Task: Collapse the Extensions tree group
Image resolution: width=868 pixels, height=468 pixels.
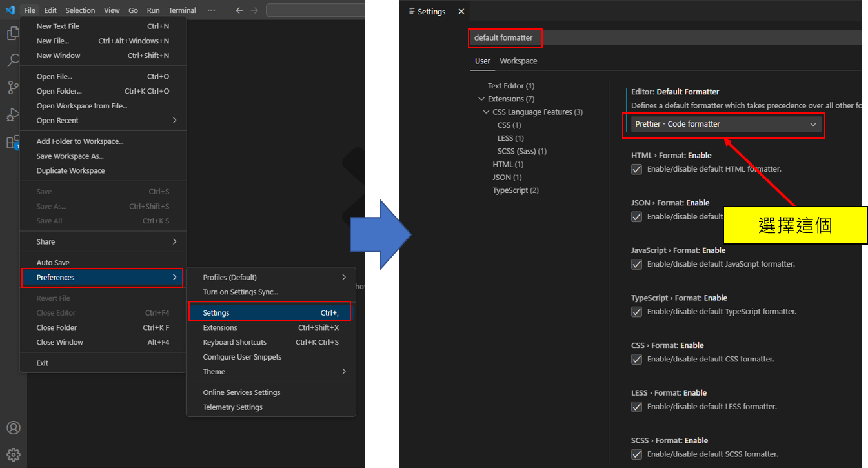Action: pos(481,99)
